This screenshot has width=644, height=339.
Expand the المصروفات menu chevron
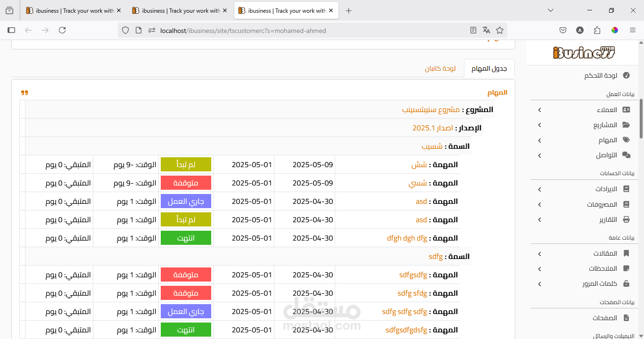[x=540, y=204]
